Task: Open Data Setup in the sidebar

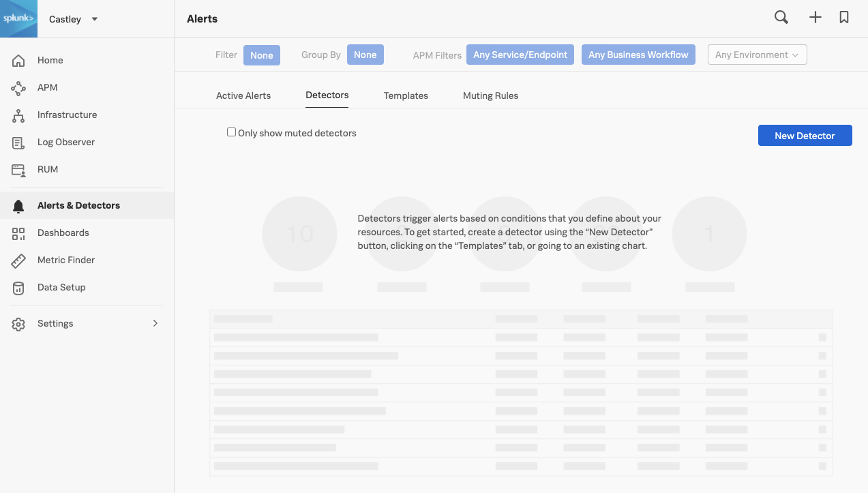Action: click(61, 288)
